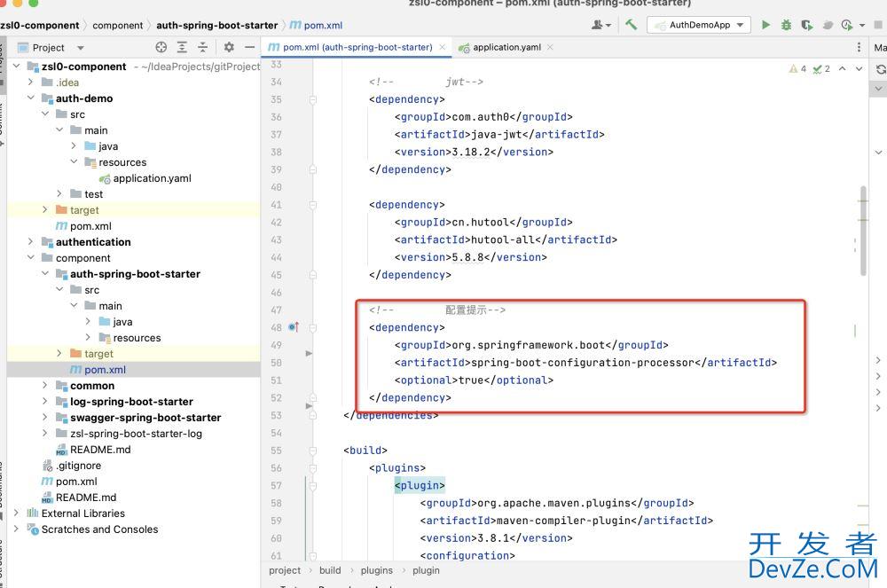Screen dimensions: 887x588
Task: Select target folder under auth-demo
Action: click(77, 210)
